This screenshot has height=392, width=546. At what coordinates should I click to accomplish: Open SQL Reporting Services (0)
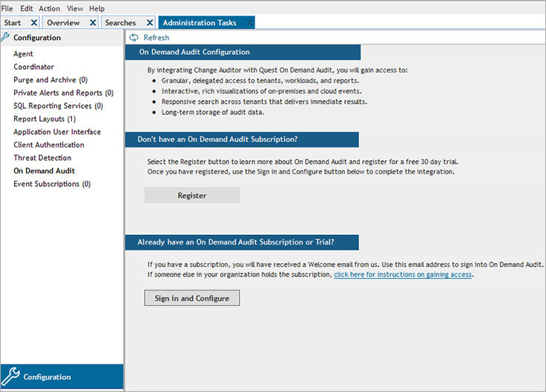(58, 106)
